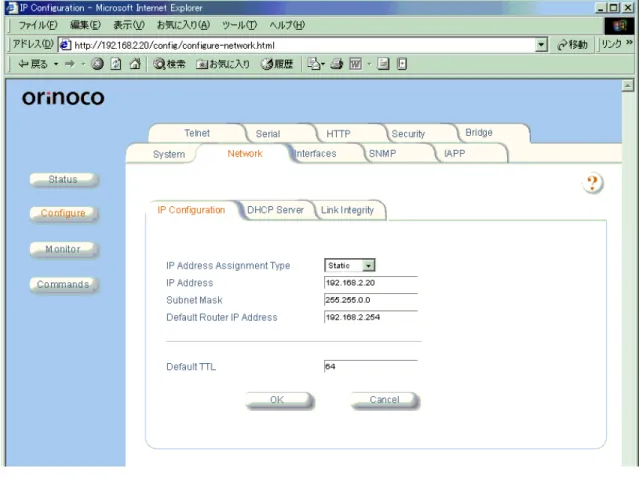Click the Windows logo throbber icon
Viewport: 639px width, 477px height.
click(x=619, y=26)
